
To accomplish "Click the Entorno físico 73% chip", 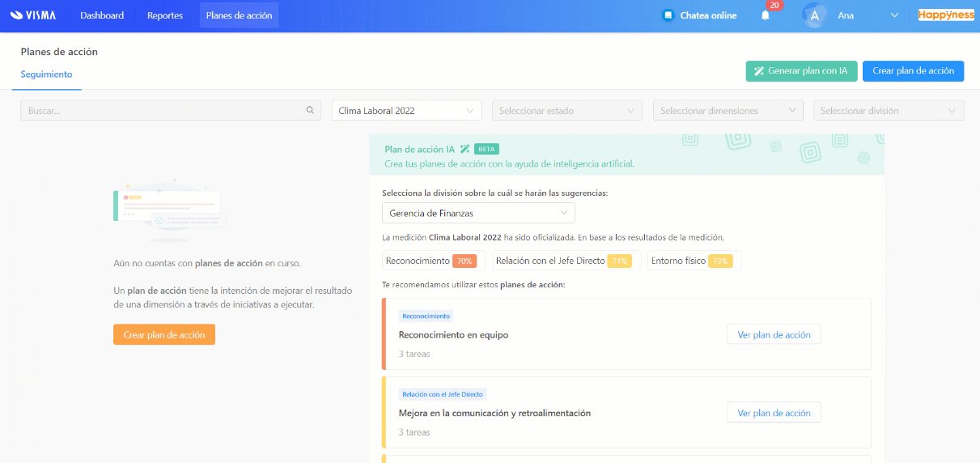I will (x=692, y=261).
